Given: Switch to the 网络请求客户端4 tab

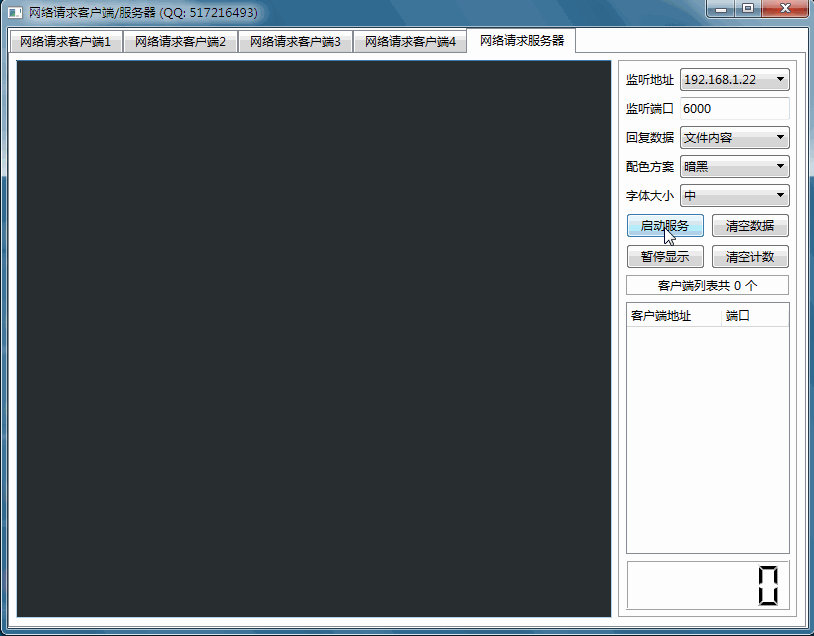Looking at the screenshot, I should [410, 42].
